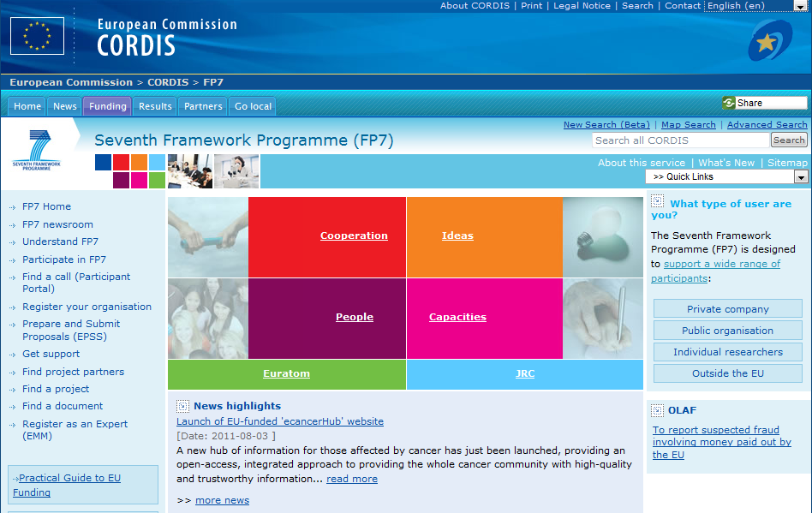Open the Capacities programme link

point(457,317)
